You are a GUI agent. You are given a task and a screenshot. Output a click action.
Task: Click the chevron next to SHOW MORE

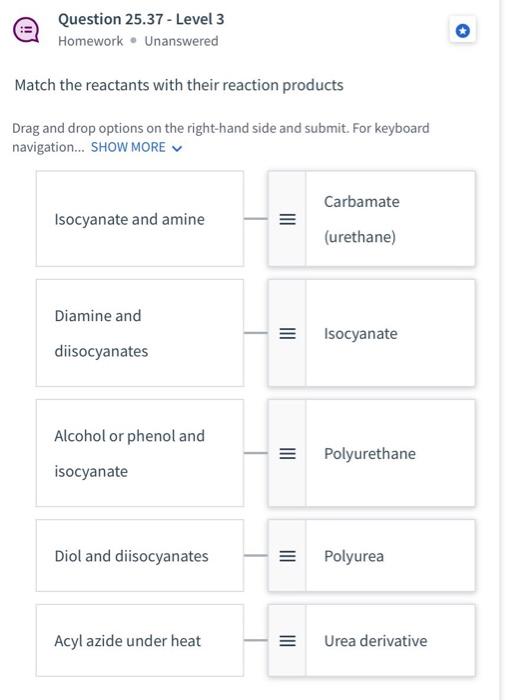coord(177,148)
